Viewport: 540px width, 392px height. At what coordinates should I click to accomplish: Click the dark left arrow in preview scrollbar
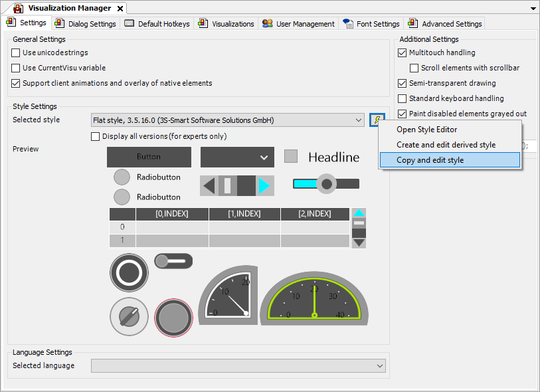click(x=209, y=185)
